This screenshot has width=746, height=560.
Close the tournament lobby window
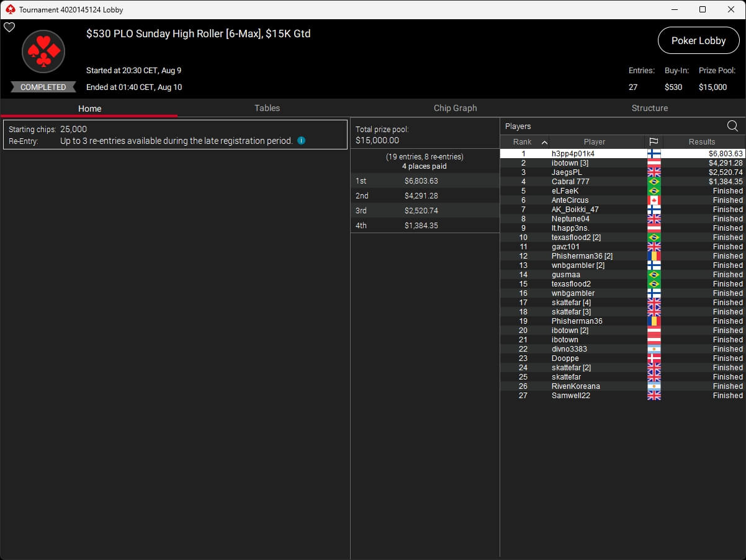[x=731, y=9]
